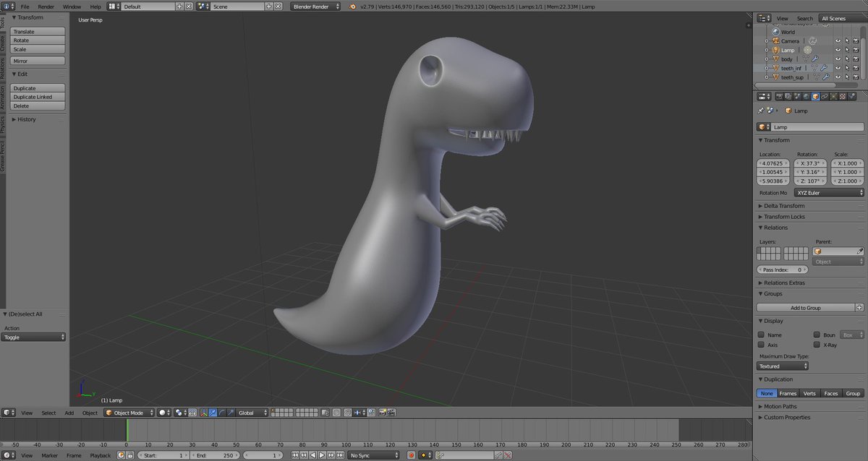Click the Translate button
The height and width of the screenshot is (461, 868).
coord(38,32)
